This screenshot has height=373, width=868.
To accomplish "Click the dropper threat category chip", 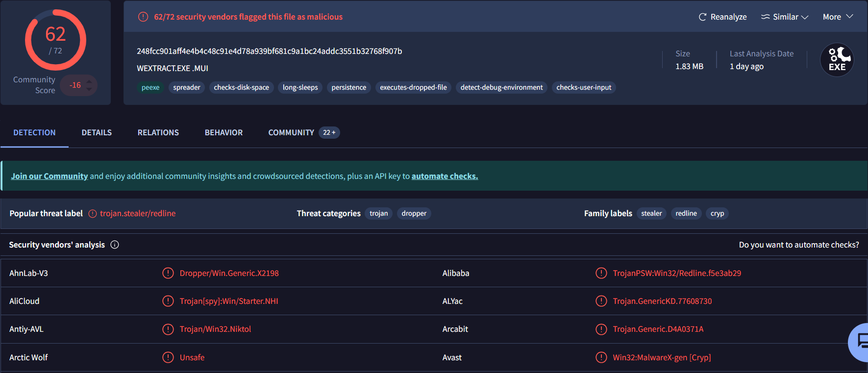I will (414, 213).
